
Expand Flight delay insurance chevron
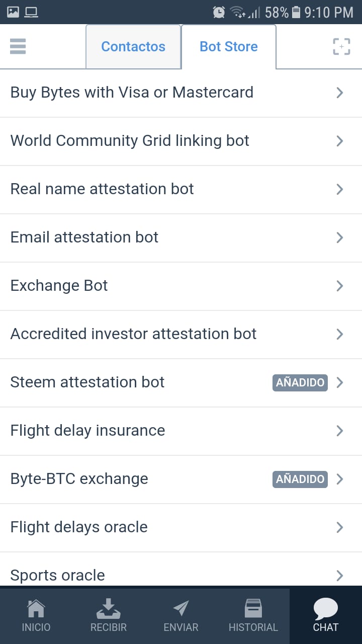(x=340, y=431)
